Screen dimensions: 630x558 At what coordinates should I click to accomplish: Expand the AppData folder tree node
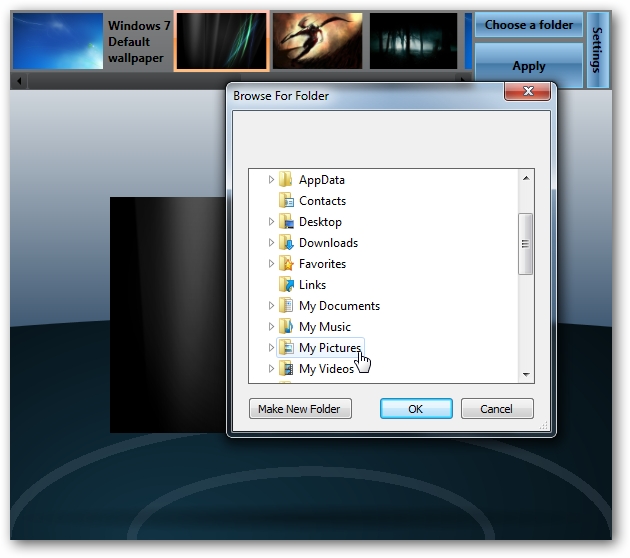(271, 179)
